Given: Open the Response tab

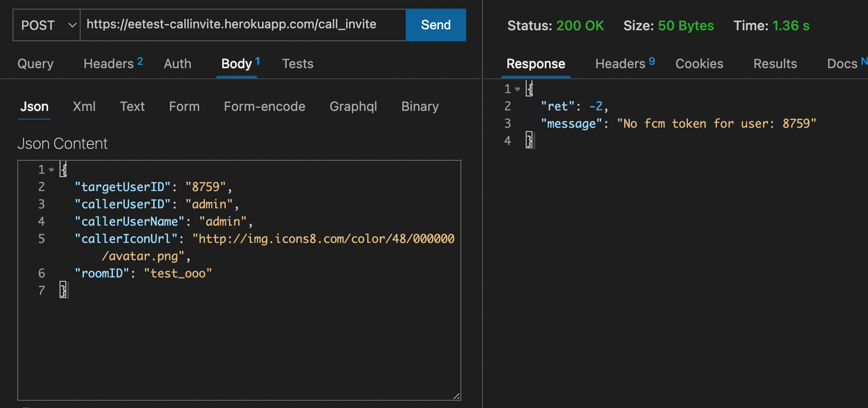Looking at the screenshot, I should coord(536,64).
